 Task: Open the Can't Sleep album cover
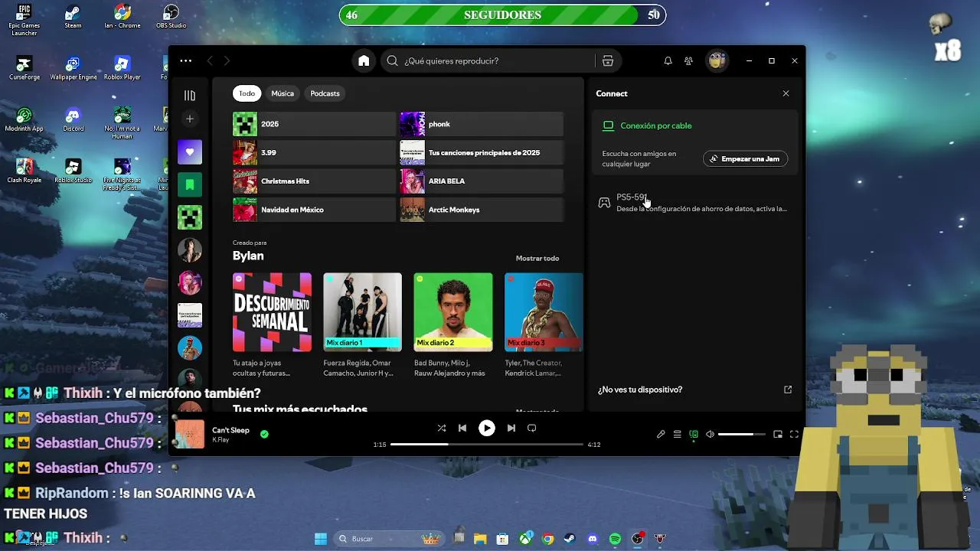pos(190,434)
